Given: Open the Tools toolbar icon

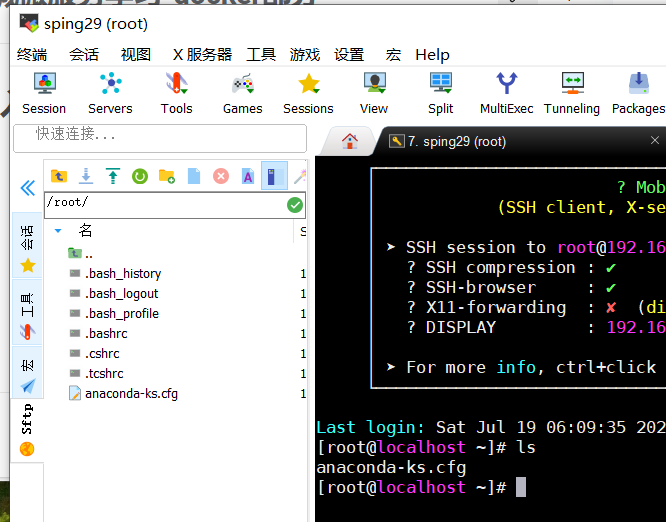Looking at the screenshot, I should pos(177,94).
